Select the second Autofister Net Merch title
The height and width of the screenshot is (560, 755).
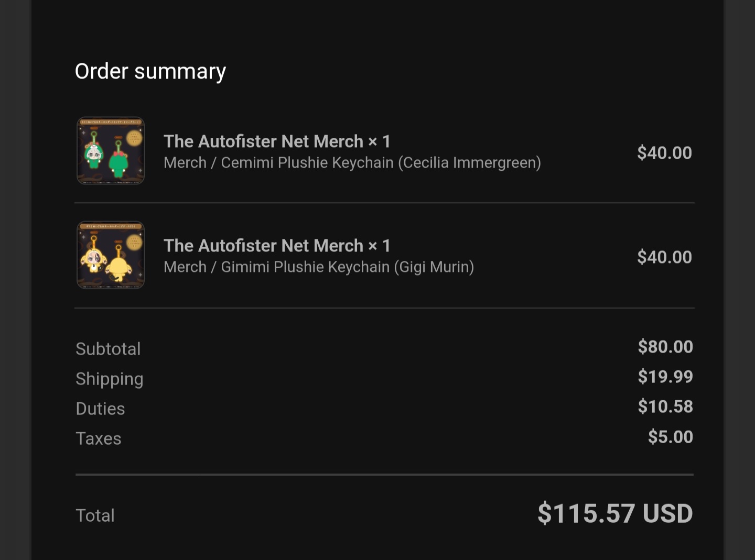point(277,246)
